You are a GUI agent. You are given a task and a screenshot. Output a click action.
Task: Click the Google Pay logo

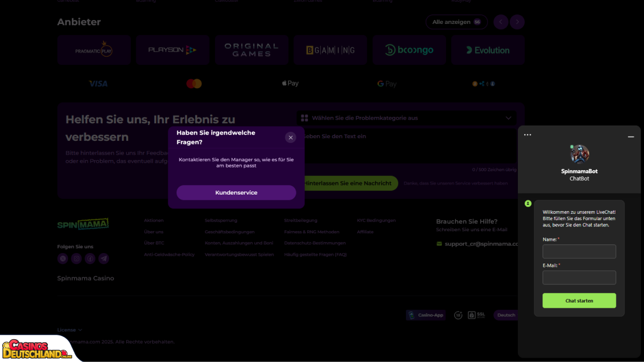(x=387, y=83)
